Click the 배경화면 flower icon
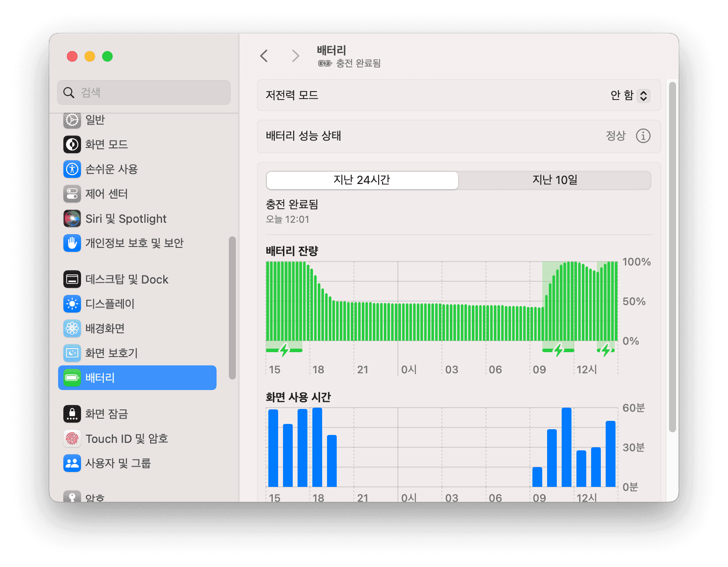 [x=72, y=328]
